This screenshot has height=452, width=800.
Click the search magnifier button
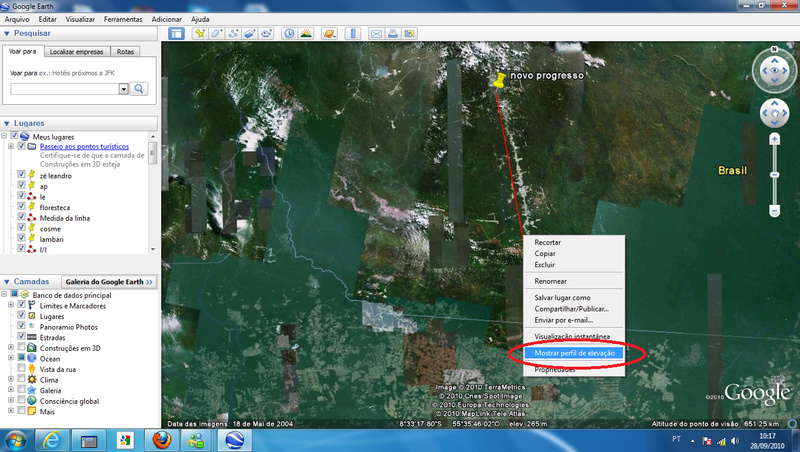coord(139,89)
